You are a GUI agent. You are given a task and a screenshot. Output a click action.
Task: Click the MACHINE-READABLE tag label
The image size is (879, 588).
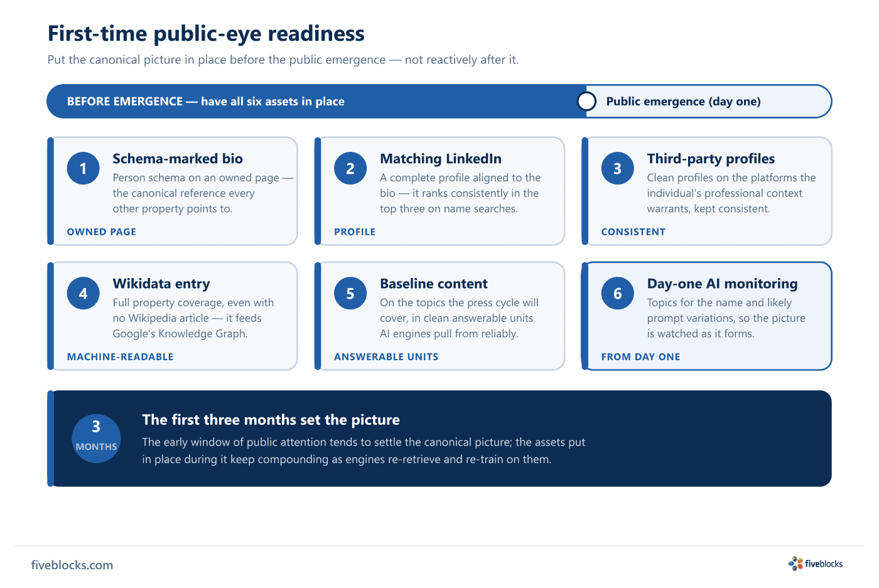coord(120,356)
